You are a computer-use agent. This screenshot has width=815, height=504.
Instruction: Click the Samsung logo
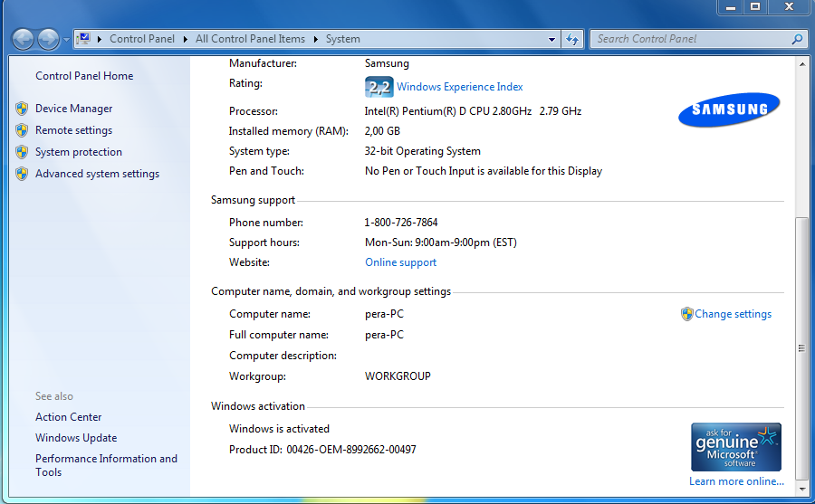[729, 109]
